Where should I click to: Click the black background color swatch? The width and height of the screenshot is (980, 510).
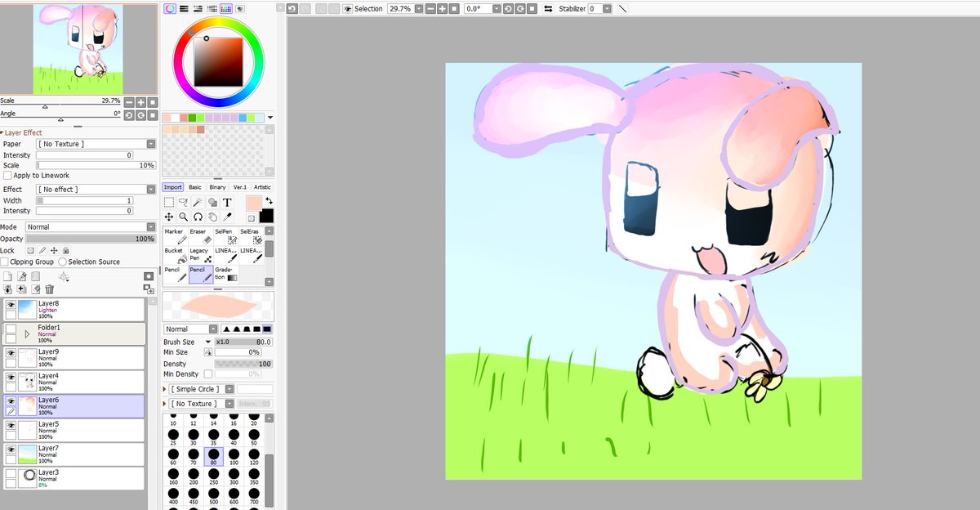click(266, 216)
